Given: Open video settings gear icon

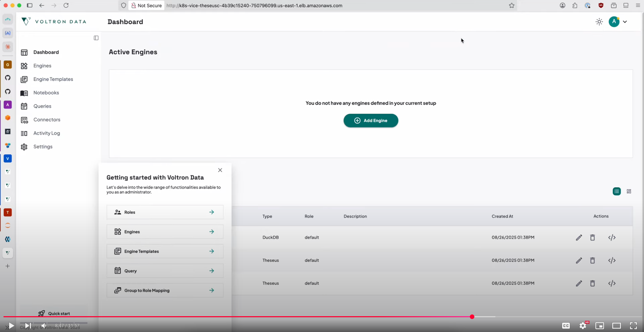Looking at the screenshot, I should (x=582, y=326).
